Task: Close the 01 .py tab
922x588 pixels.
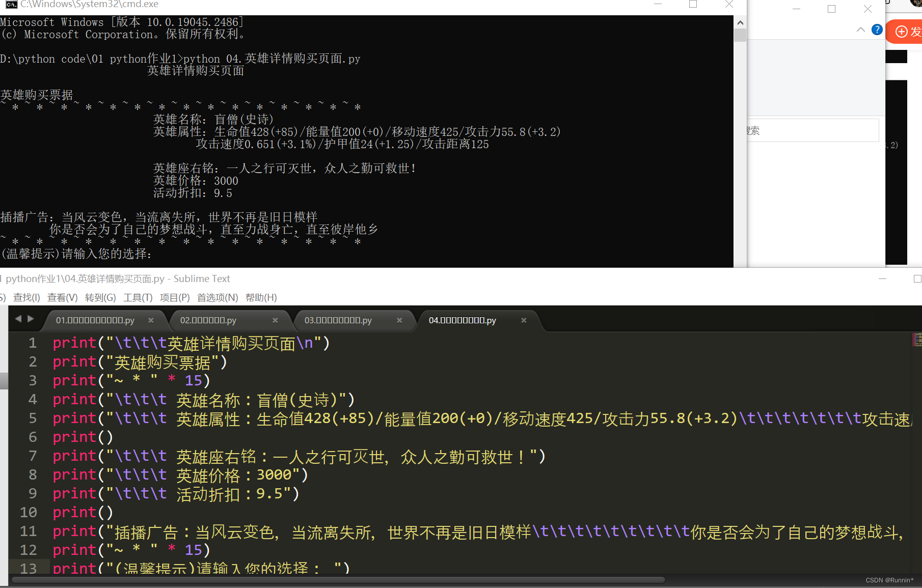Action: pos(151,320)
